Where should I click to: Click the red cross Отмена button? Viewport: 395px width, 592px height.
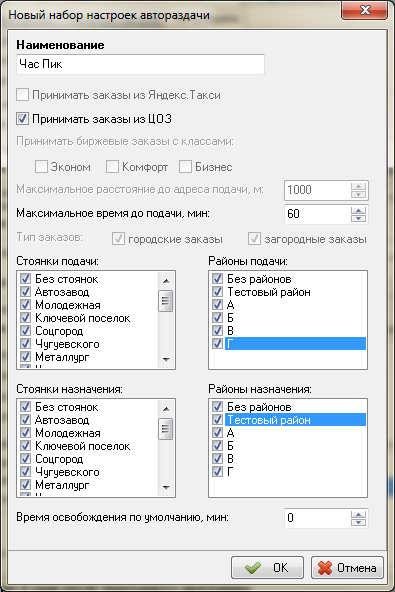(347, 567)
